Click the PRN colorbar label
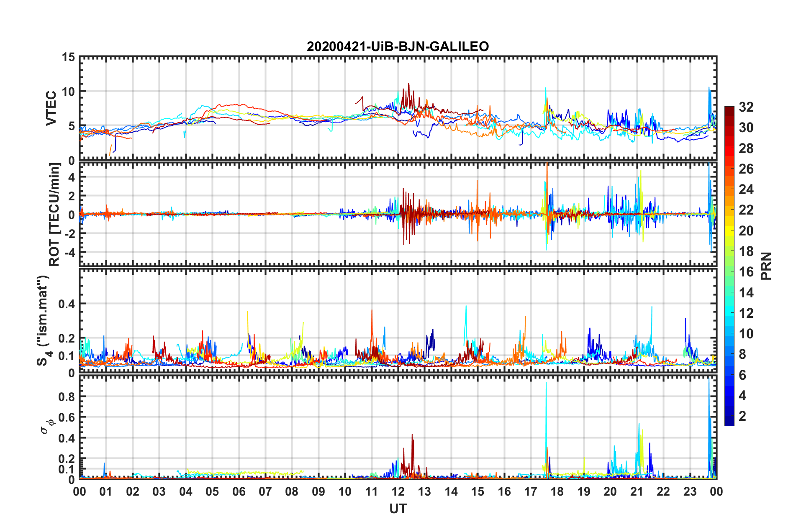Screen dimensions: 796x532 pyautogui.click(x=766, y=266)
